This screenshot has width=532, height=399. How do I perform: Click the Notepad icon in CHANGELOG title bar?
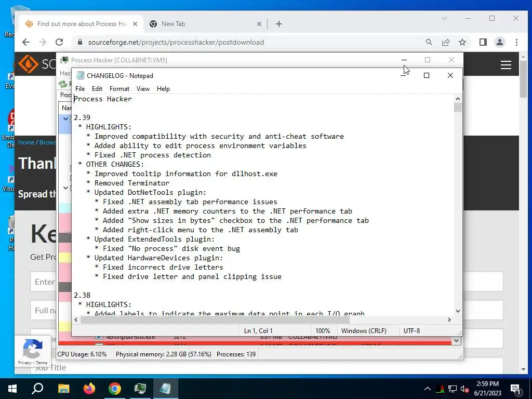click(x=80, y=75)
